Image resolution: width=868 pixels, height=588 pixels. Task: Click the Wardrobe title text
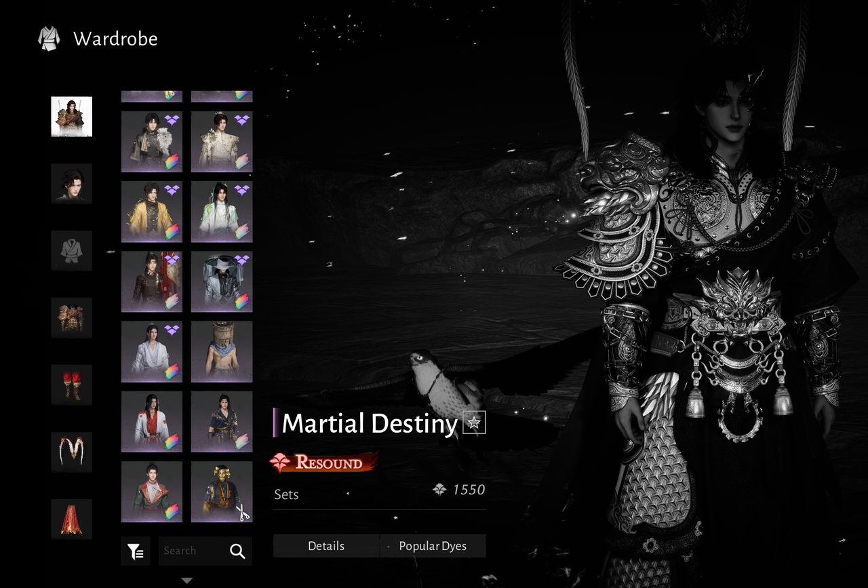(x=115, y=39)
